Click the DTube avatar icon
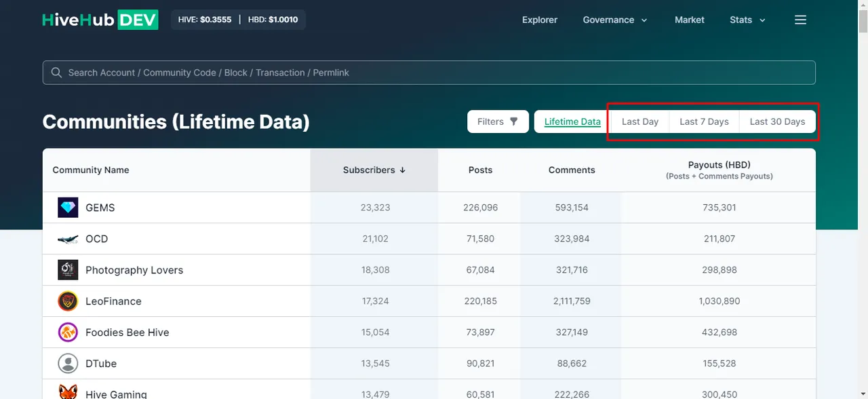 (68, 364)
